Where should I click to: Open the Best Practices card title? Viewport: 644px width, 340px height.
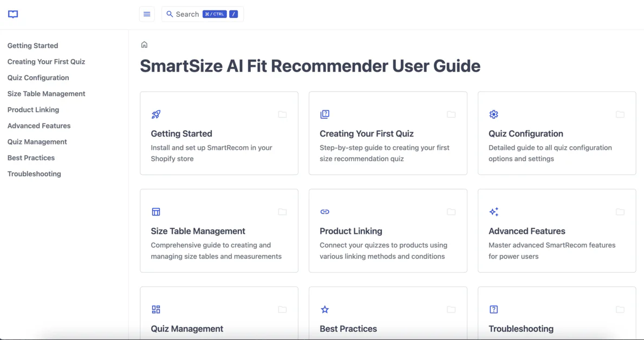pos(348,329)
